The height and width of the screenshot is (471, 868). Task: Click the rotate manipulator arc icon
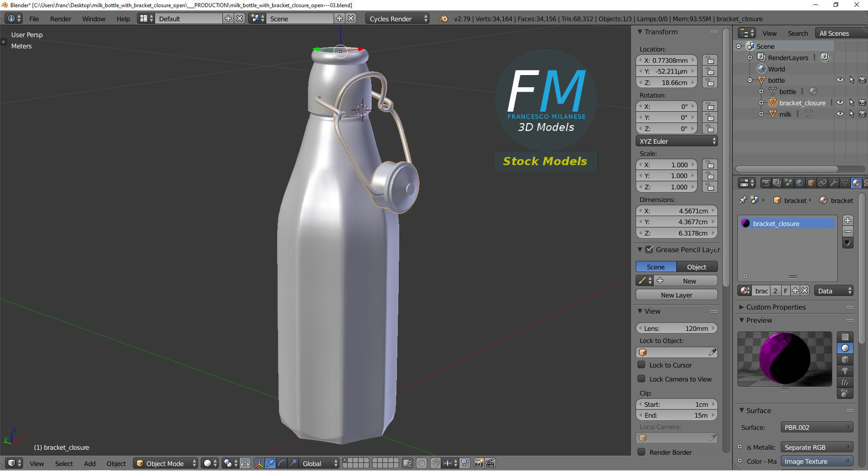[282, 463]
